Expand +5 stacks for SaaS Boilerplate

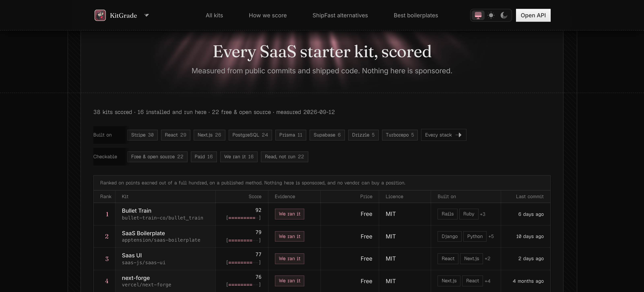click(491, 236)
